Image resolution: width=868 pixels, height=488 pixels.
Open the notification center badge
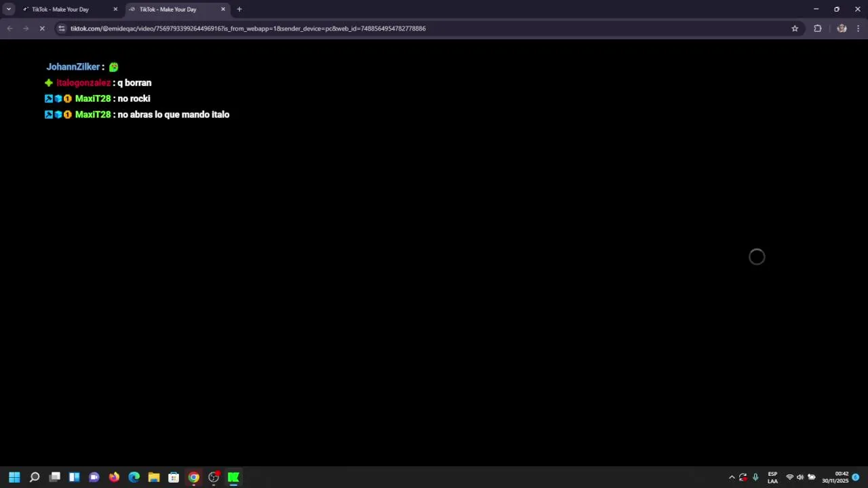coord(856,477)
